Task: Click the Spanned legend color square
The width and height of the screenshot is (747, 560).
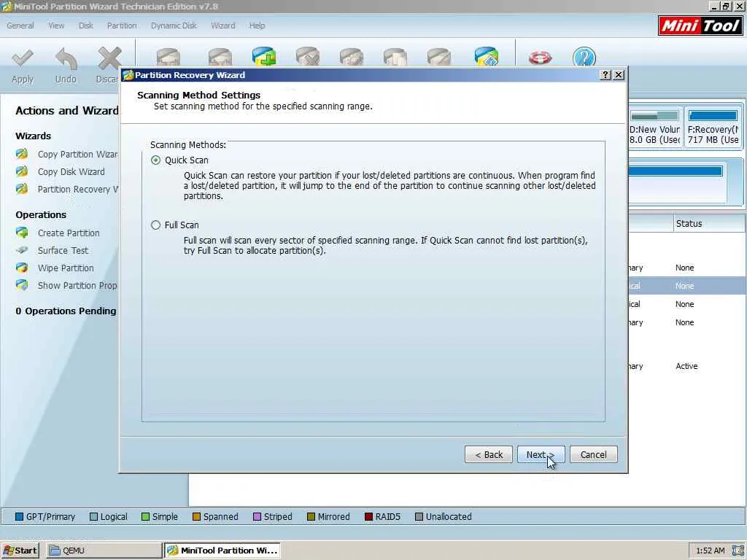Action: [x=196, y=517]
